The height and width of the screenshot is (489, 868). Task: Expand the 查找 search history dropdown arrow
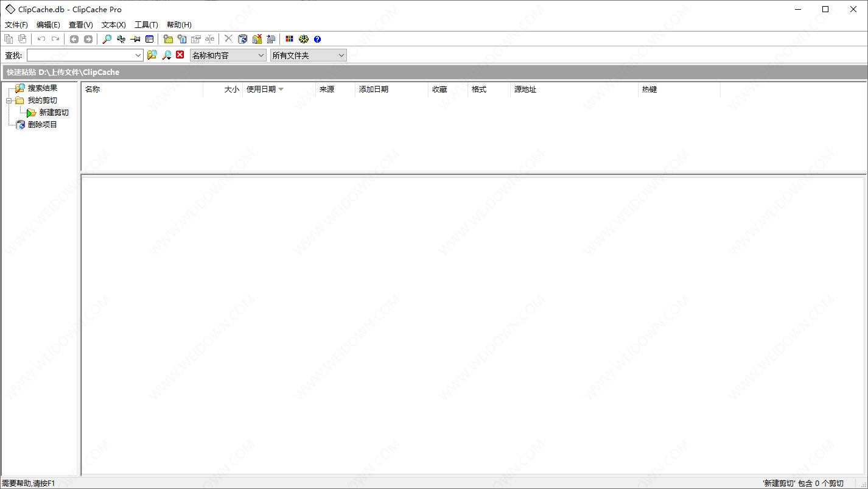pos(138,55)
